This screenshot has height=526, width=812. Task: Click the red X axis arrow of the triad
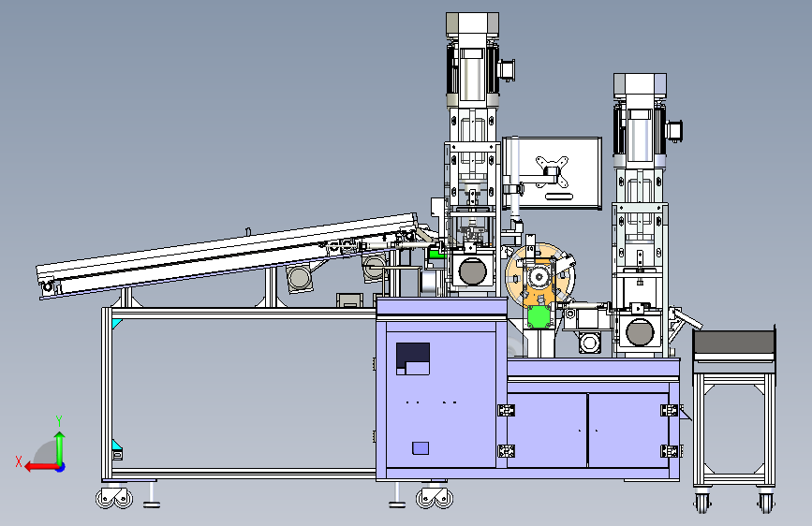pos(41,467)
